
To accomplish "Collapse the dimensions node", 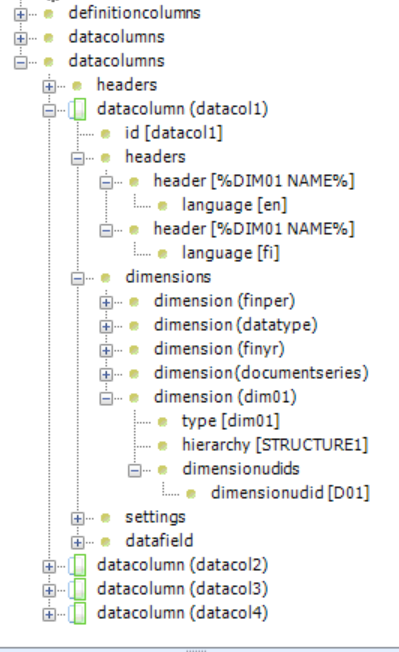I will click(78, 278).
